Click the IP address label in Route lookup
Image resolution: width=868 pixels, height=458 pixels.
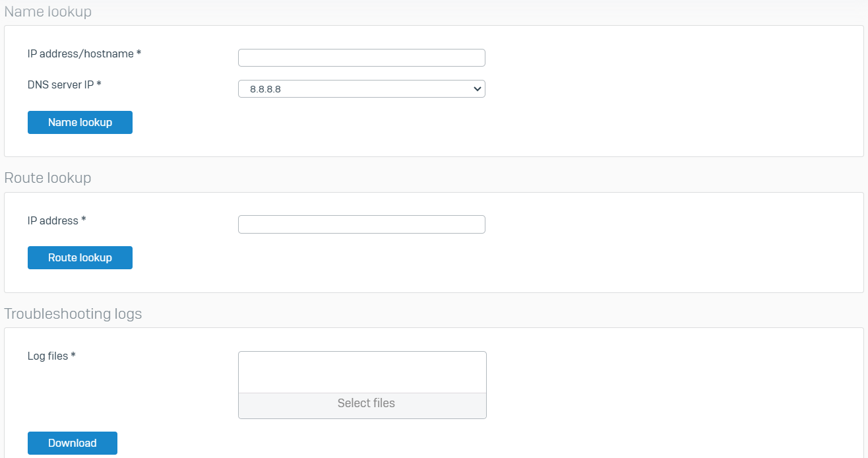pos(53,220)
